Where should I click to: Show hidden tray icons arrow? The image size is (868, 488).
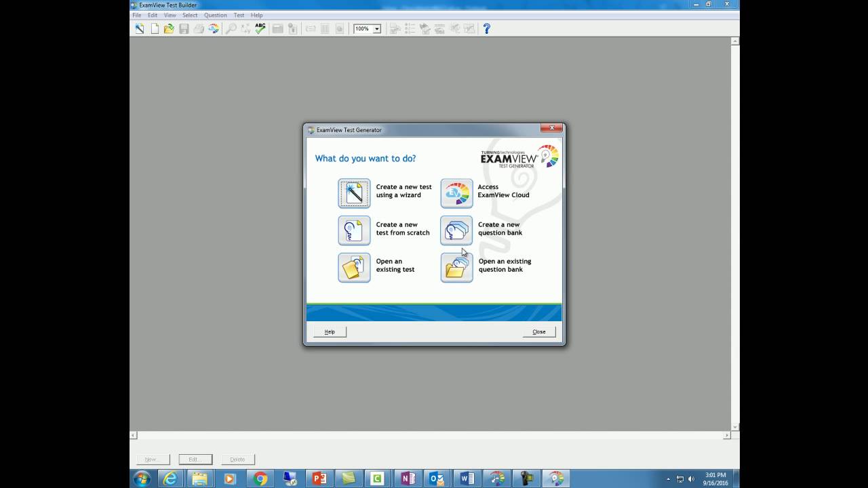[x=669, y=479]
